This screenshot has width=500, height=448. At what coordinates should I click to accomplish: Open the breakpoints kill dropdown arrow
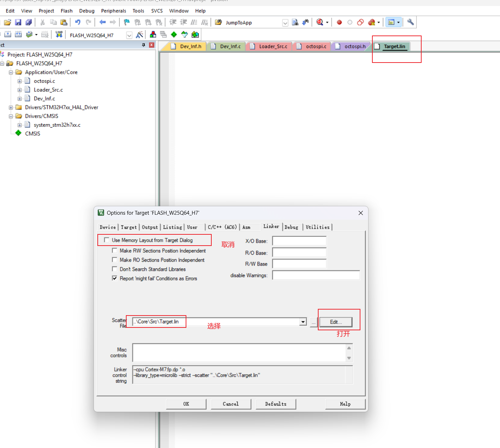pos(379,22)
